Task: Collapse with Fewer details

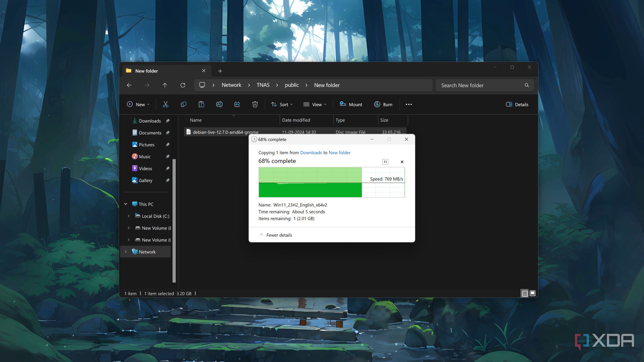Action: pos(276,235)
